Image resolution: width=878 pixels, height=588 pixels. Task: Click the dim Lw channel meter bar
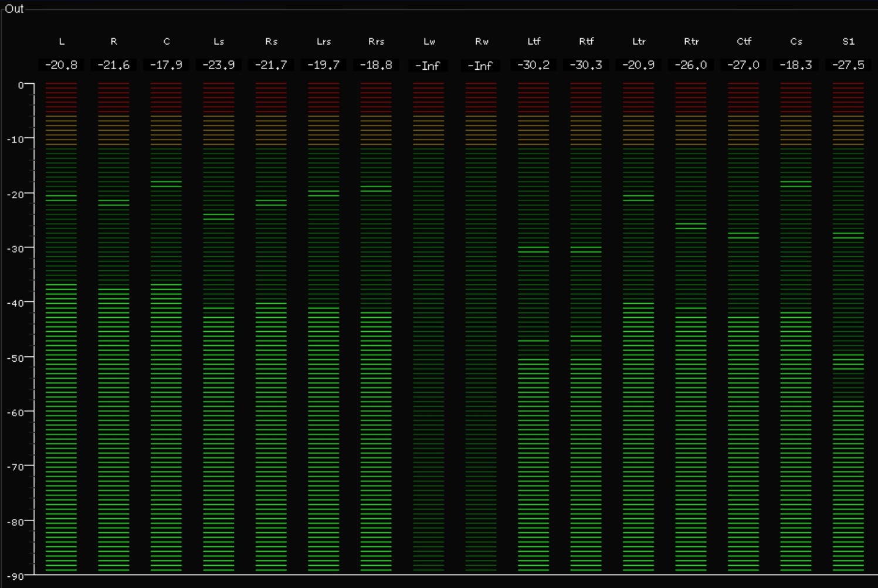(x=428, y=328)
